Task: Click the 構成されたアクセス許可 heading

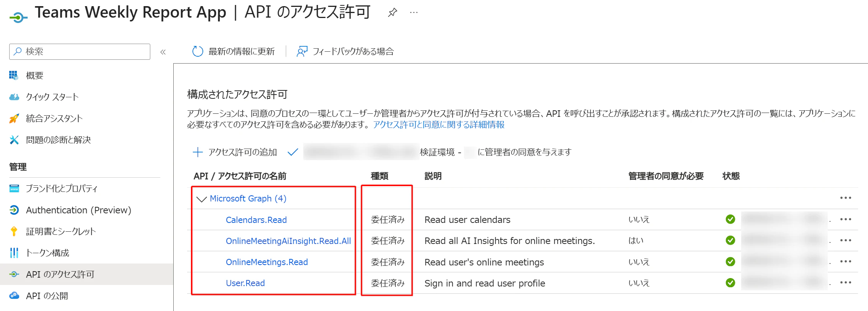Action: (x=237, y=95)
